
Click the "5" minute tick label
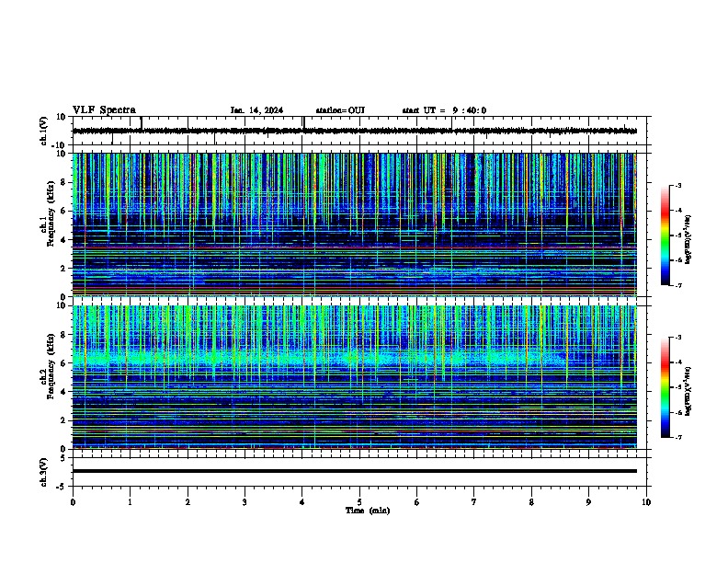tap(359, 502)
